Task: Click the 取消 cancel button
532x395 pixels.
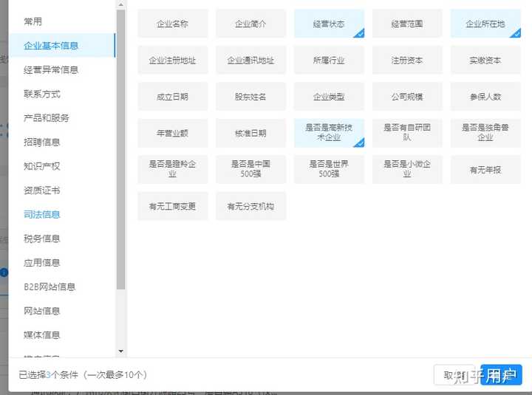Action: [x=454, y=375]
